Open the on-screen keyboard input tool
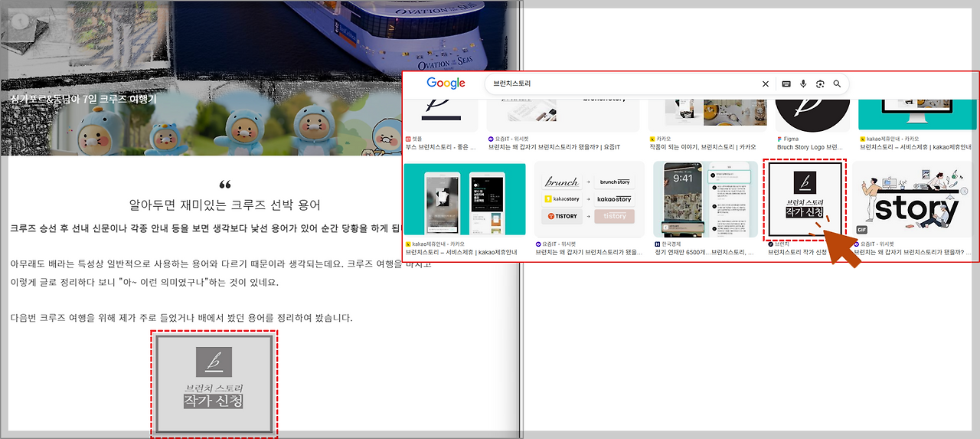This screenshot has width=980, height=439. point(786,84)
